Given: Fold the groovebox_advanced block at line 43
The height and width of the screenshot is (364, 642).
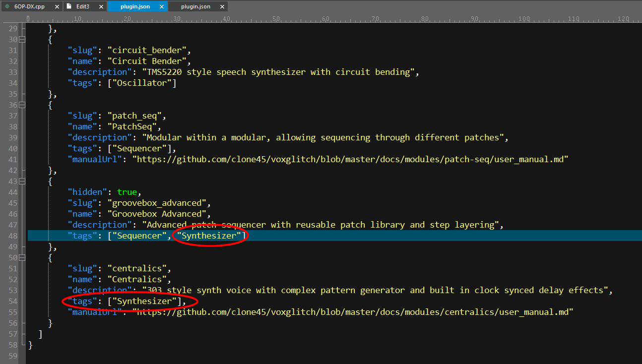Looking at the screenshot, I should point(22,182).
